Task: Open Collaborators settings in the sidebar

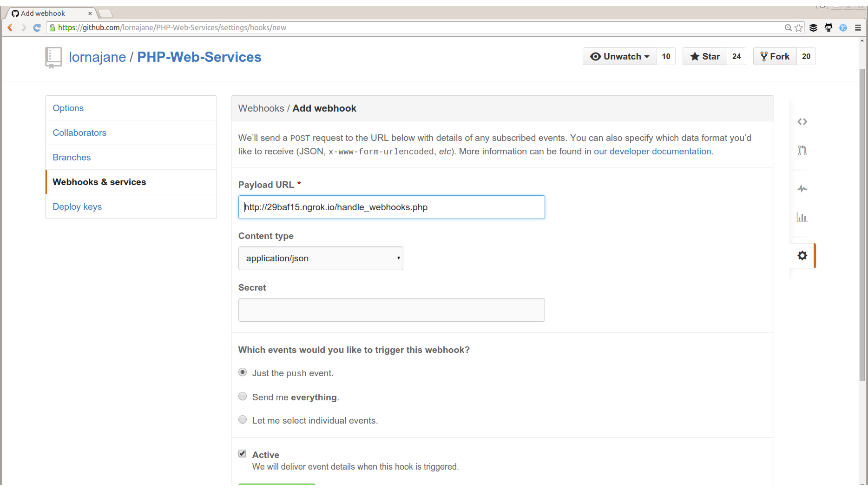Action: [79, 133]
